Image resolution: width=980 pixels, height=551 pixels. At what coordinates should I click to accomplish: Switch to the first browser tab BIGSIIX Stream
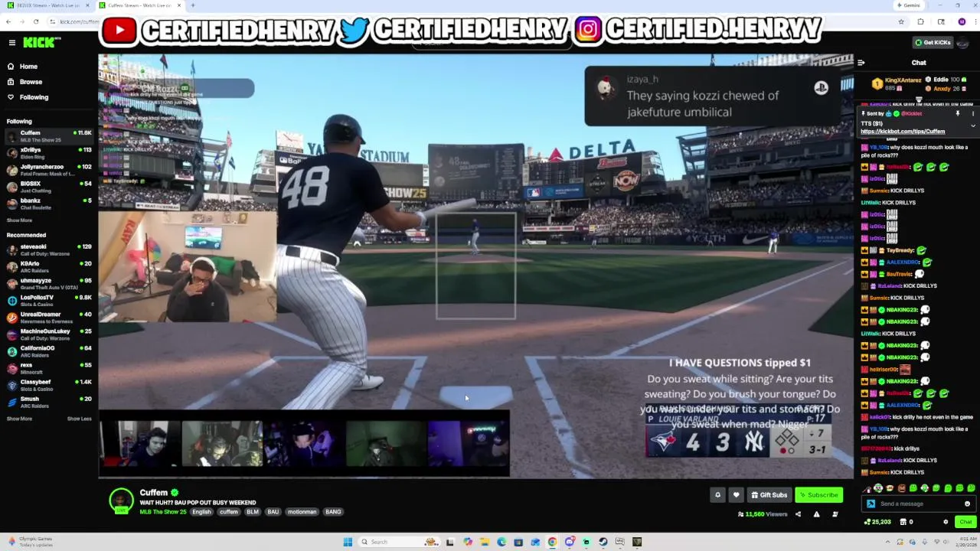coord(48,5)
